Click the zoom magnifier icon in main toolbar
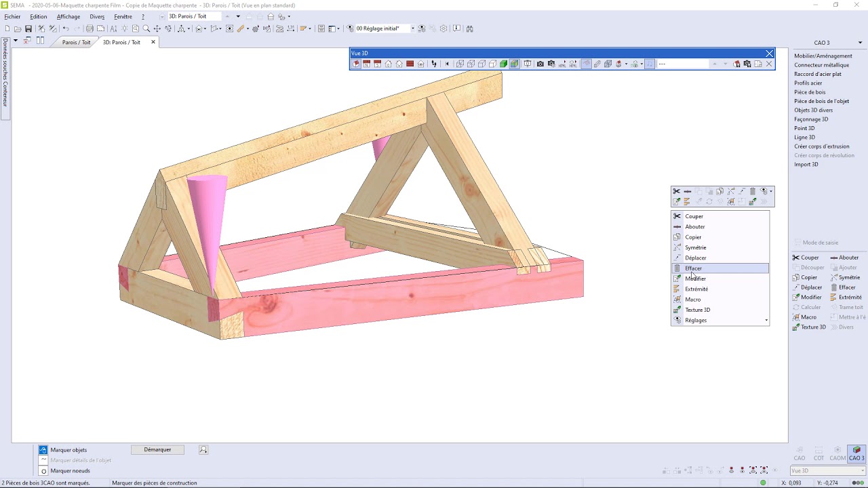The height and width of the screenshot is (488, 868). tap(146, 28)
